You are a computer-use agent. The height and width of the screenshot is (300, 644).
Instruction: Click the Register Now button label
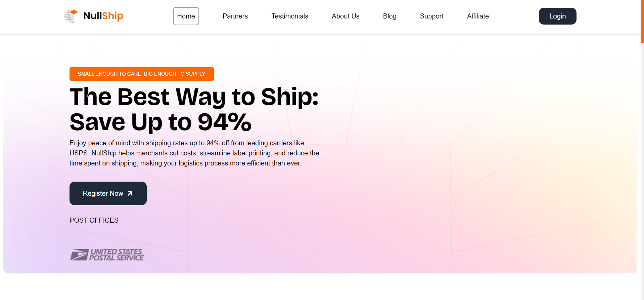click(x=103, y=193)
